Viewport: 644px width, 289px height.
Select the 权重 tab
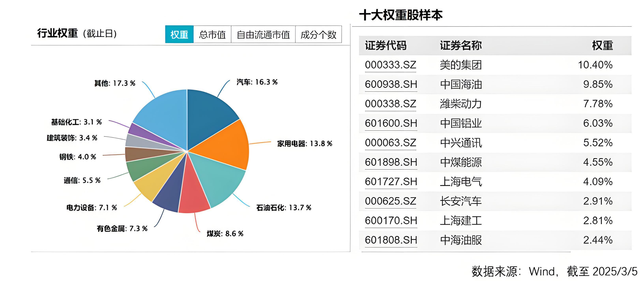pos(179,34)
